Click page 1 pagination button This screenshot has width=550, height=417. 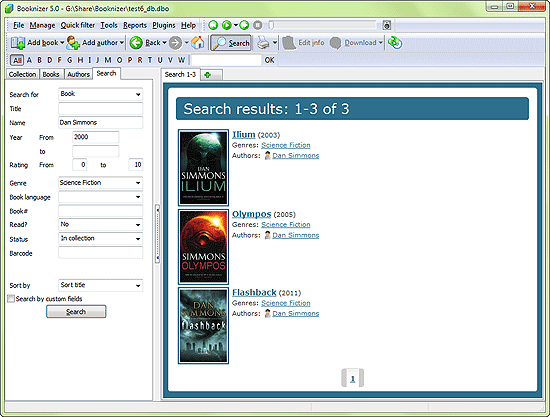pos(353,378)
